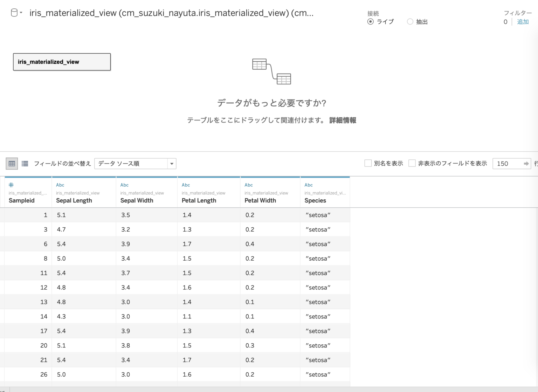This screenshot has height=392, width=538.
Task: Check 非表示のフィールドを表示 option
Action: (412, 163)
